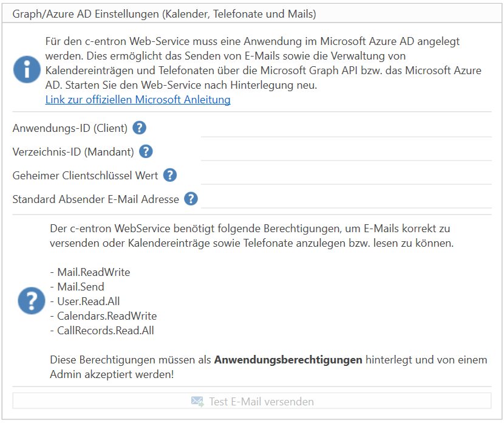This screenshot has width=504, height=423.
Task: Focus the Anwendungs-ID (Client) input field
Action: point(346,128)
